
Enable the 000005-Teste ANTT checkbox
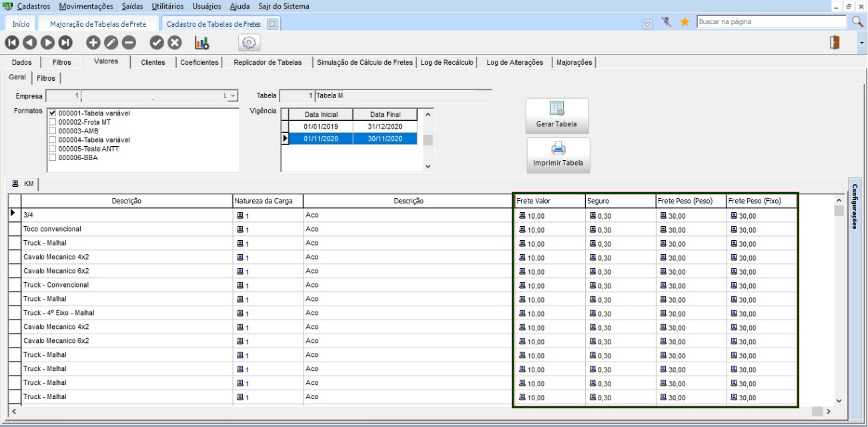(53, 149)
